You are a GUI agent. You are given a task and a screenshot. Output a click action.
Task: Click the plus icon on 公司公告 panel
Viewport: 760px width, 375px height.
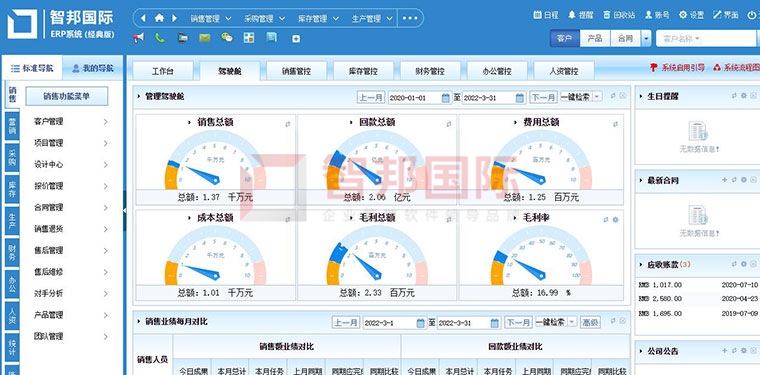[x=725, y=350]
